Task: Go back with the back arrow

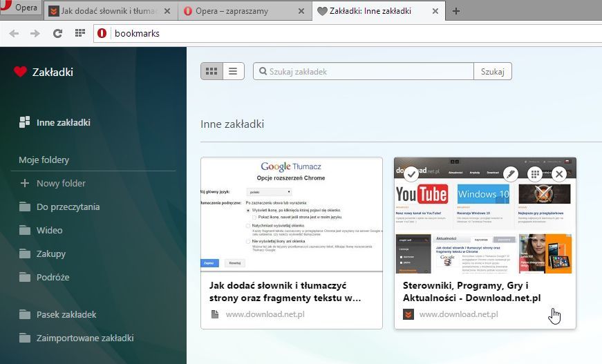Action: click(15, 33)
